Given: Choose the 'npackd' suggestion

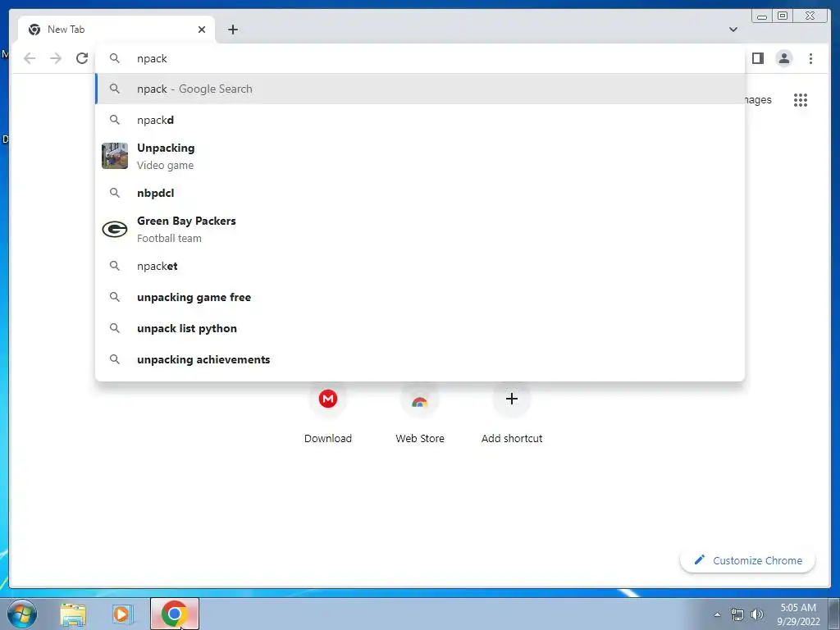Looking at the screenshot, I should tap(420, 120).
